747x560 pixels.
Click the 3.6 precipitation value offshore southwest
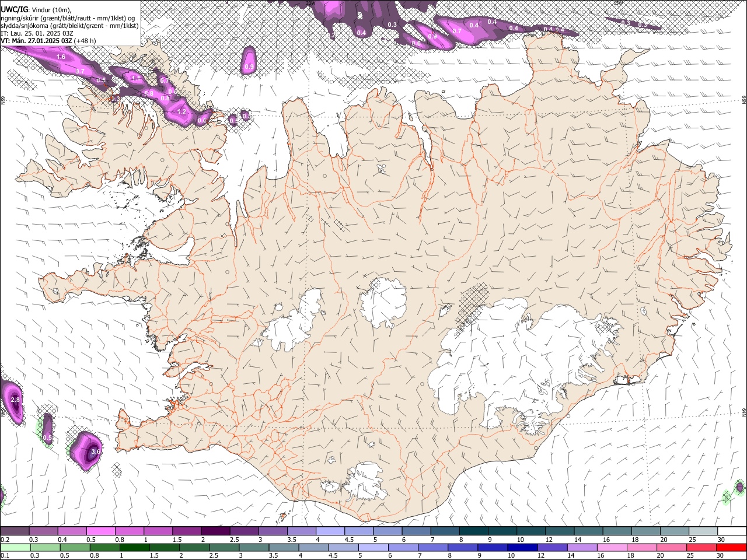coord(96,452)
